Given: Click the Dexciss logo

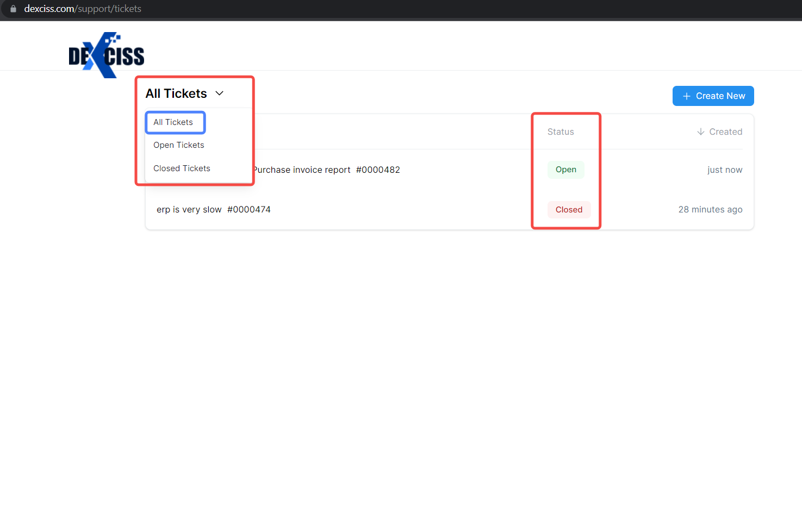Looking at the screenshot, I should [107, 55].
